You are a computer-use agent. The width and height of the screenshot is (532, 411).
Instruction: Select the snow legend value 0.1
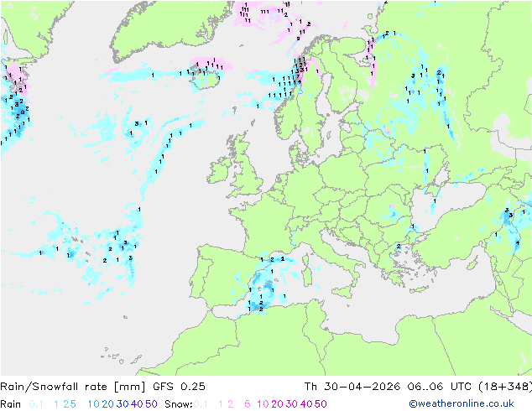[201, 404]
